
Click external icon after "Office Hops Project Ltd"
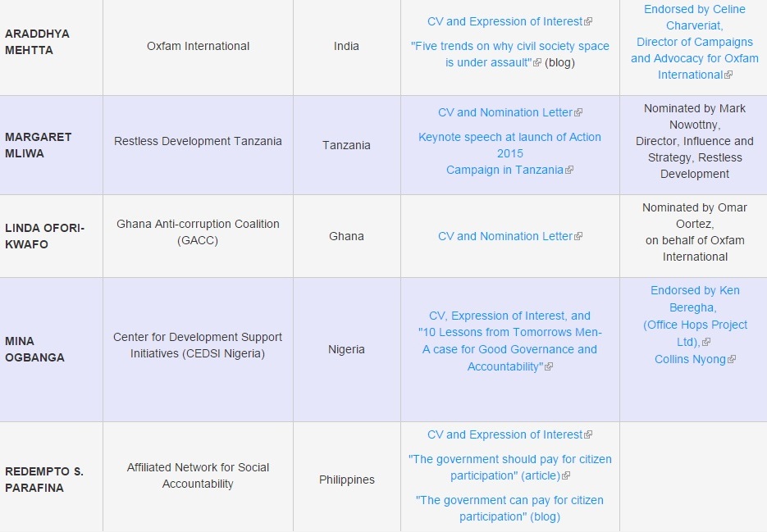(706, 343)
